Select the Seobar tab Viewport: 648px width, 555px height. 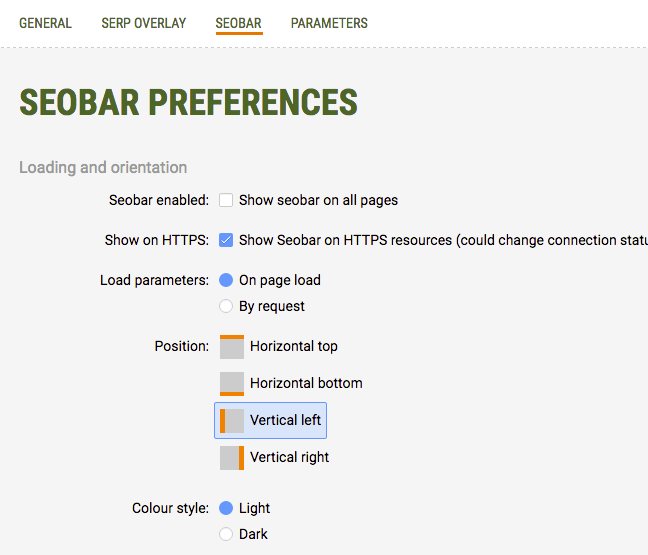pos(238,23)
